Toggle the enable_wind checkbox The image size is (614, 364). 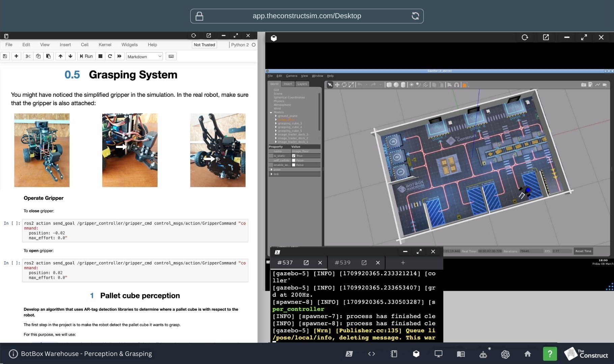click(x=294, y=165)
